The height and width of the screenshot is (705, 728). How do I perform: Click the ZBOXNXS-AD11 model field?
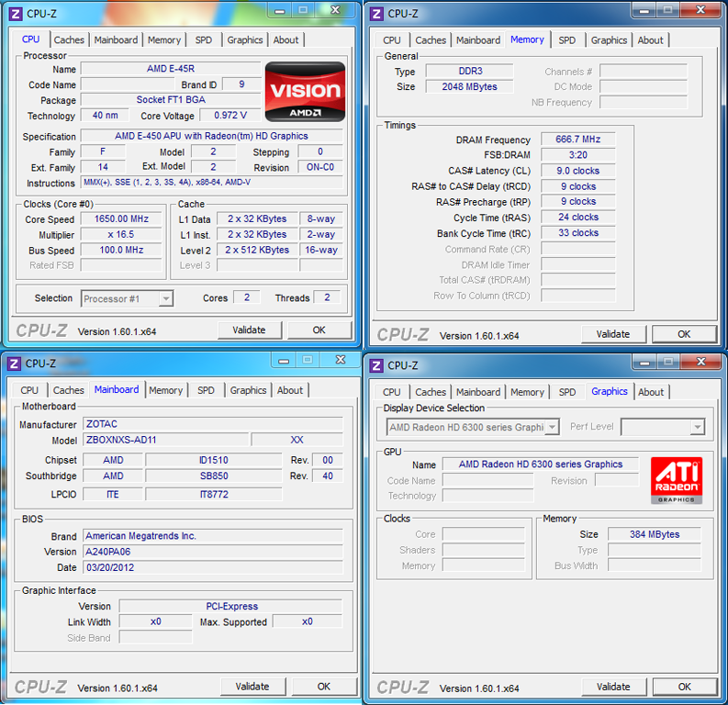tap(166, 440)
